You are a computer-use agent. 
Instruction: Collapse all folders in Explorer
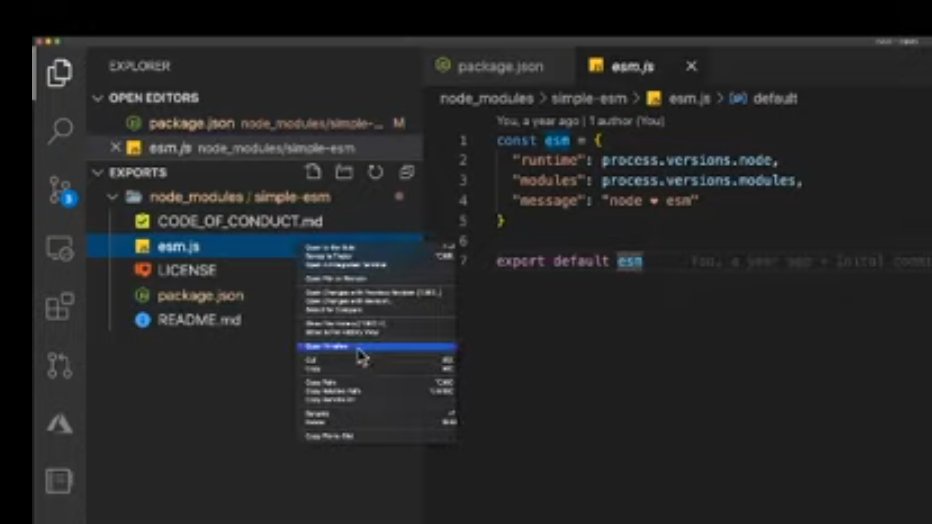[x=406, y=172]
